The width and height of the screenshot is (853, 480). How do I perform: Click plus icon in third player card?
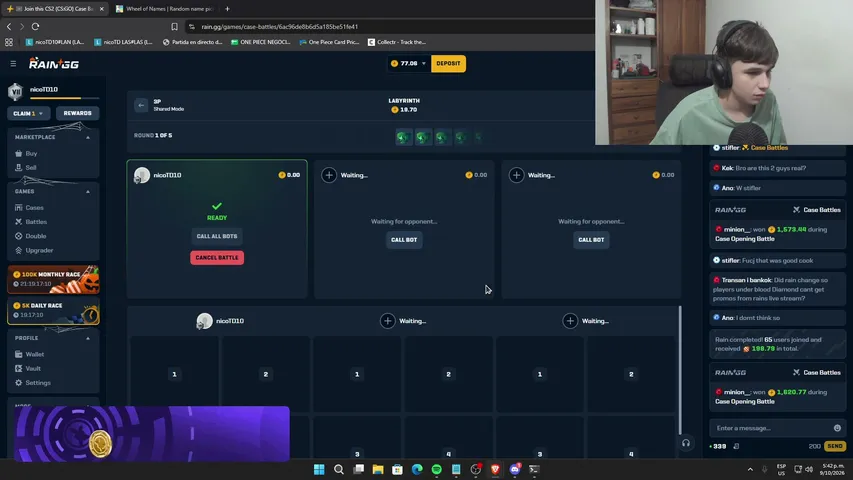pyautogui.click(x=516, y=175)
